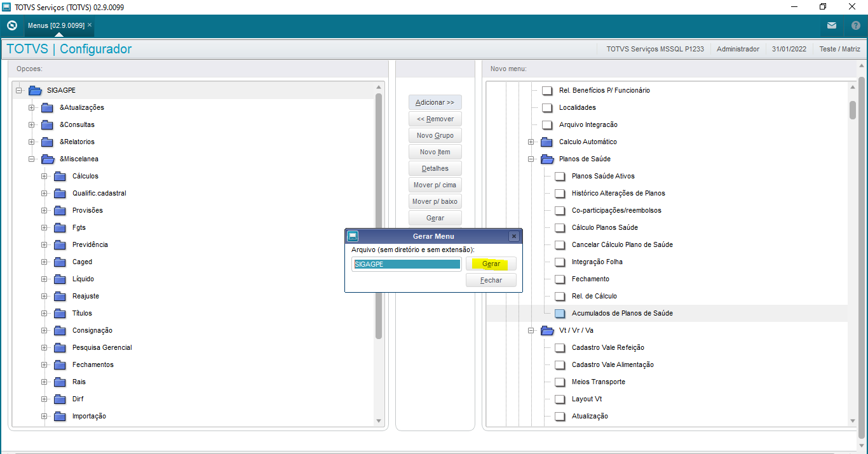
Task: Click the Pesquisa Gerencial folder icon
Action: 60,347
